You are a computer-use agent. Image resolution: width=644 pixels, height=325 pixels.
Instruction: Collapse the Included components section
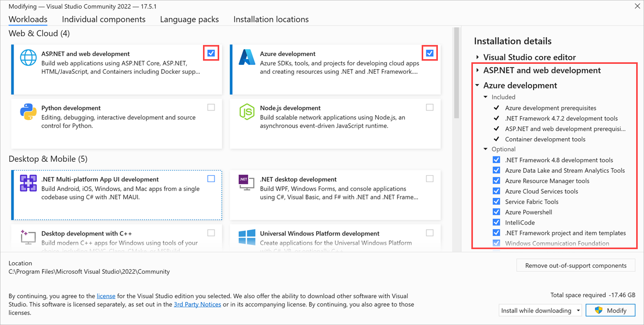[x=486, y=97]
